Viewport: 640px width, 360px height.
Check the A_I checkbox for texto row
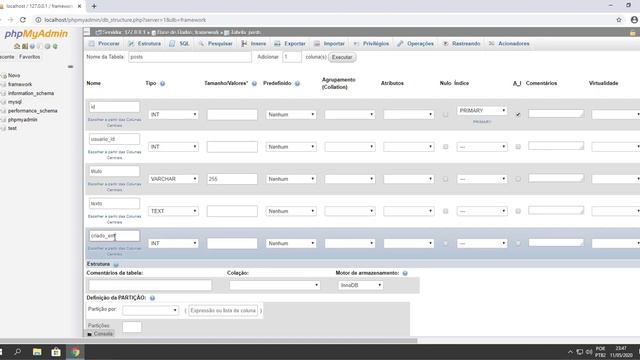tap(518, 211)
